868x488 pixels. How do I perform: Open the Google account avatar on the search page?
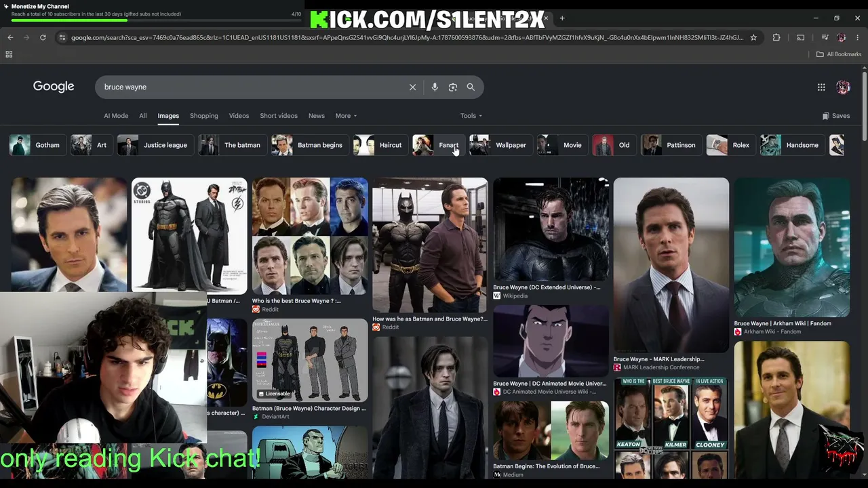(x=843, y=87)
